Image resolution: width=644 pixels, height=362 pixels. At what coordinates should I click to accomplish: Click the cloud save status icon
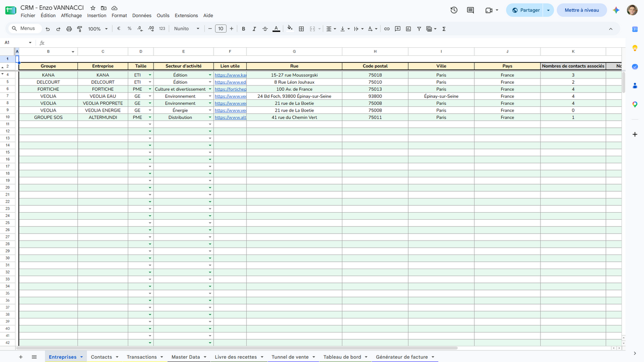point(114,8)
